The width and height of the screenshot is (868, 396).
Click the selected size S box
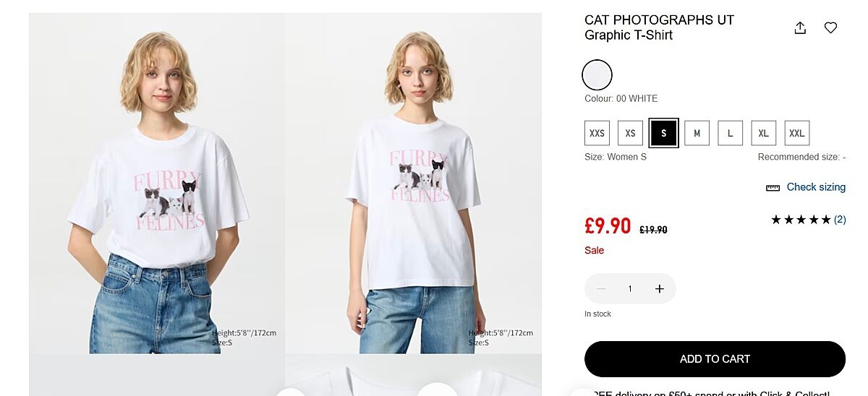[x=663, y=134]
